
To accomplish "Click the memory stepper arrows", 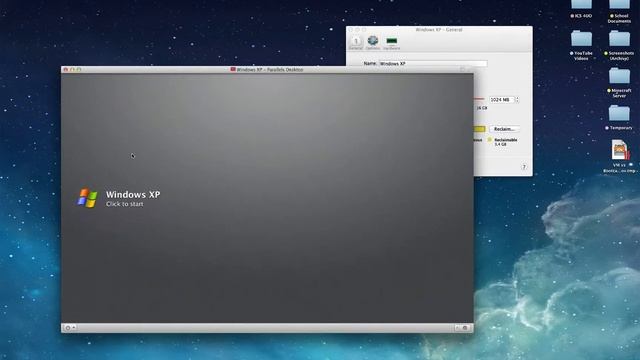I will [517, 100].
